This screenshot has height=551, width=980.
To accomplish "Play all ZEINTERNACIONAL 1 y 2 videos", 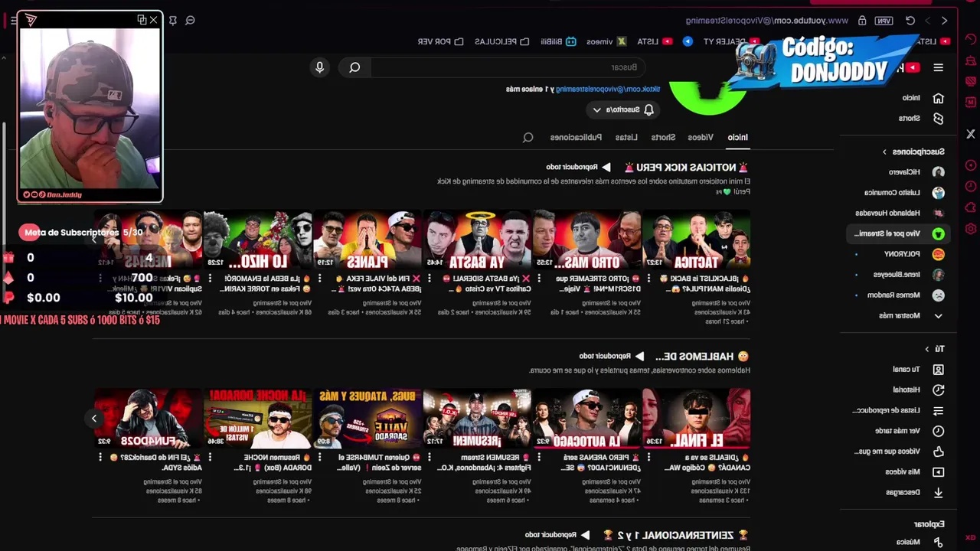I will (x=557, y=535).
